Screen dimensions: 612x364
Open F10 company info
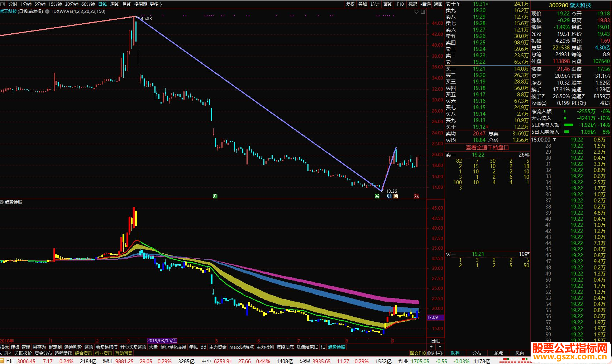tap(400, 4)
